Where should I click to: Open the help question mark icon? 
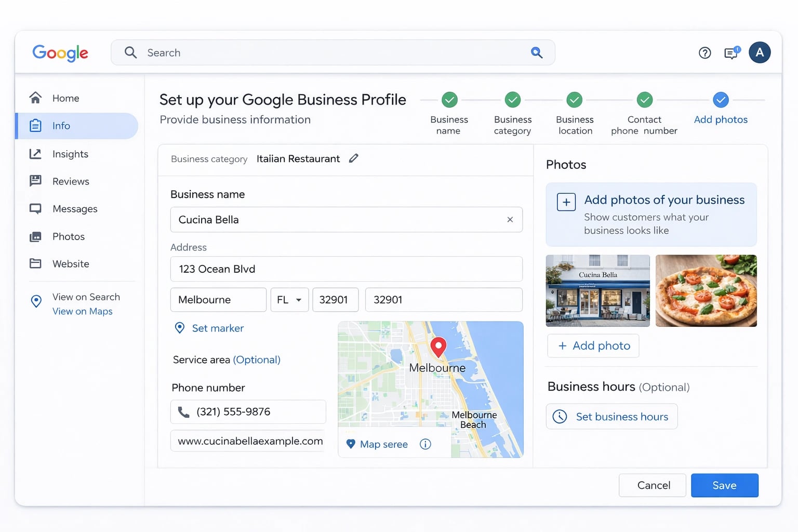point(704,52)
